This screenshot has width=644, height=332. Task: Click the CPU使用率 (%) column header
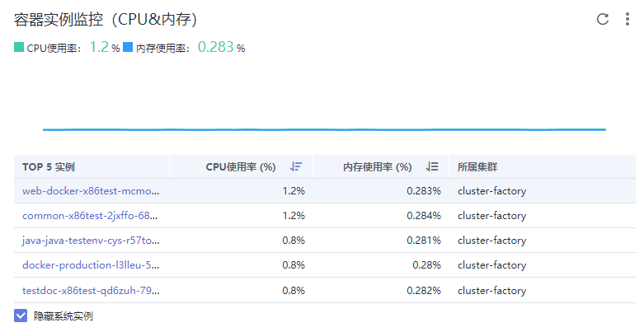pos(240,166)
